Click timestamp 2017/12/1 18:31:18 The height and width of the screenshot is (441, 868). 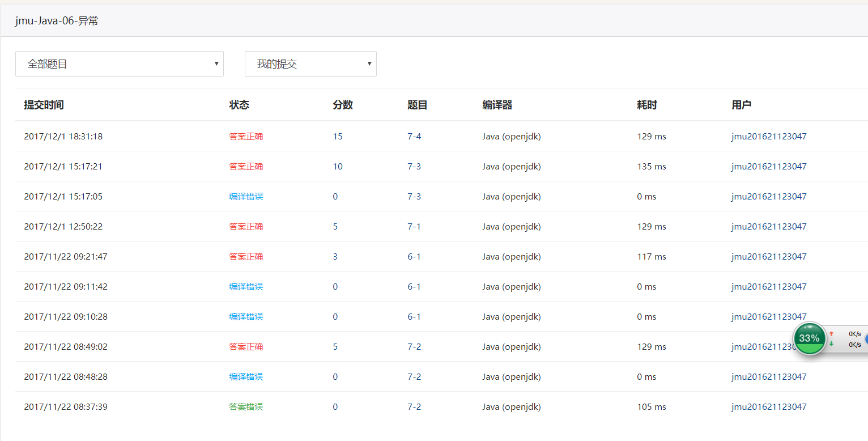[63, 137]
